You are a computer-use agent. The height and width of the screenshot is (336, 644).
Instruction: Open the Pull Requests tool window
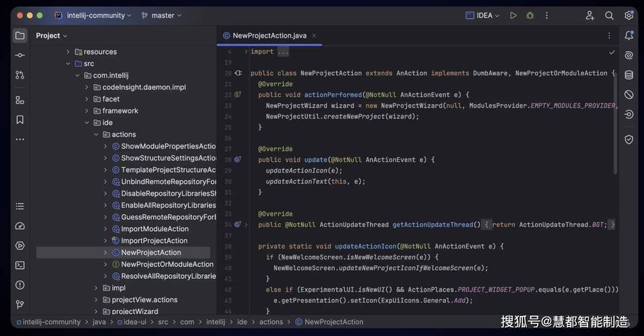point(20,75)
